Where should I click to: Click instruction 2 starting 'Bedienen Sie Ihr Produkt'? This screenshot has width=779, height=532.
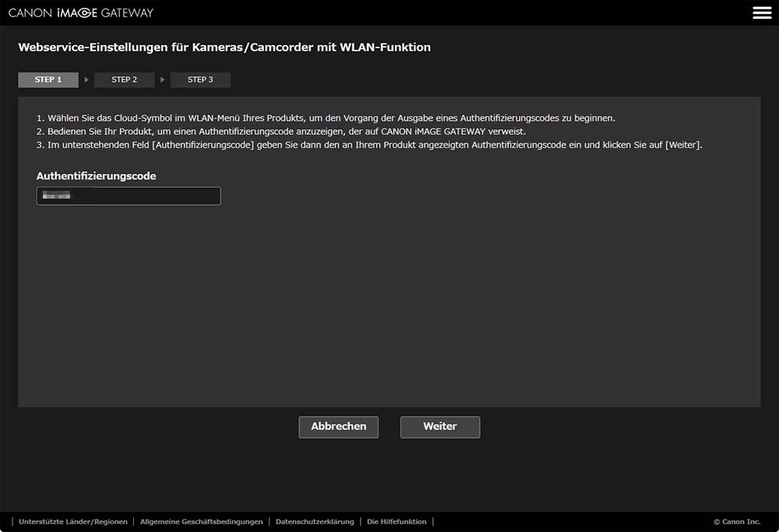(280, 132)
